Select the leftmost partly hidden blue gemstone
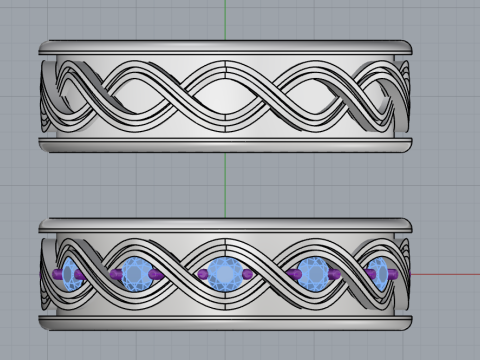The image size is (480, 360). pos(71,275)
